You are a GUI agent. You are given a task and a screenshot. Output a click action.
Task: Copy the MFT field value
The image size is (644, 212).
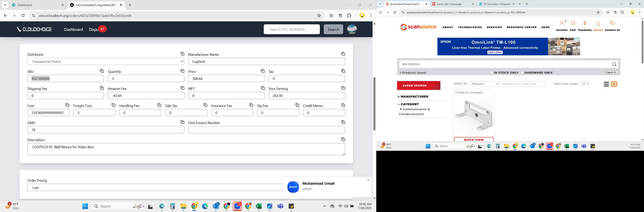tap(262, 88)
